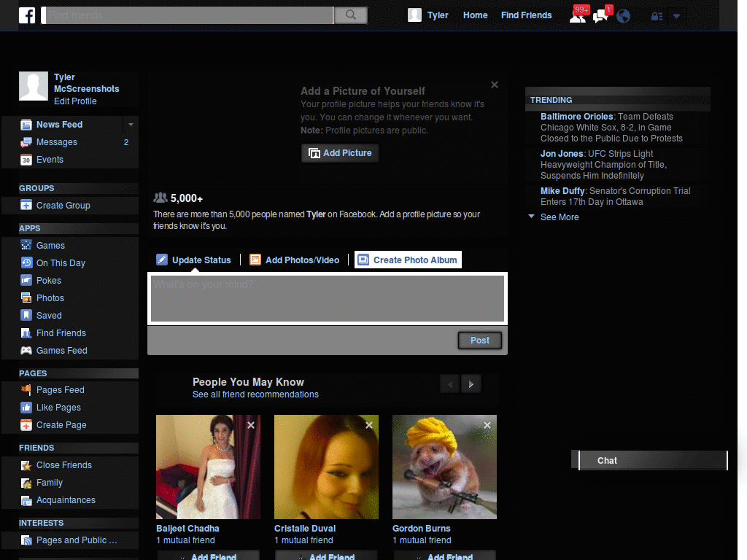Screen dimensions: 747x560
Task: Select Create Photo Album tab
Action: tap(408, 260)
